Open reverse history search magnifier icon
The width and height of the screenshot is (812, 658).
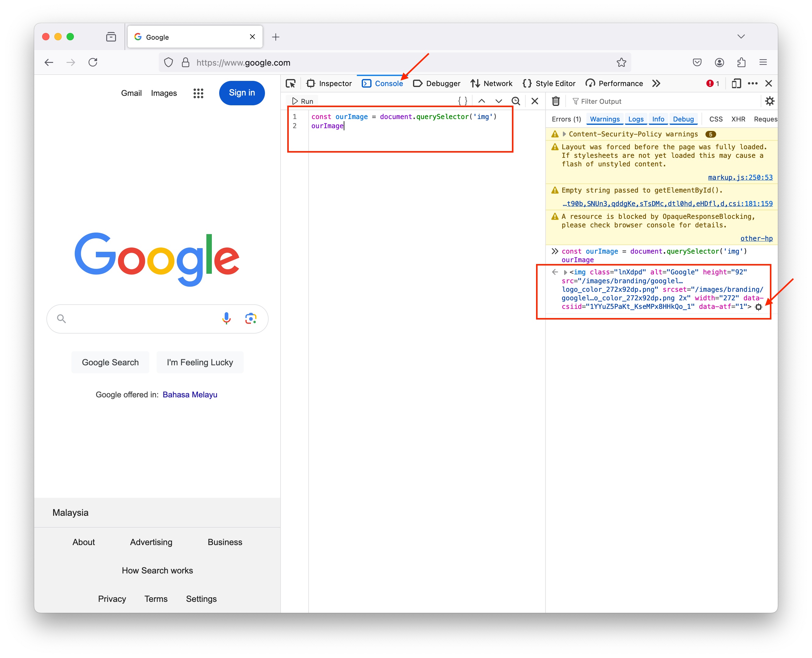[x=516, y=101]
